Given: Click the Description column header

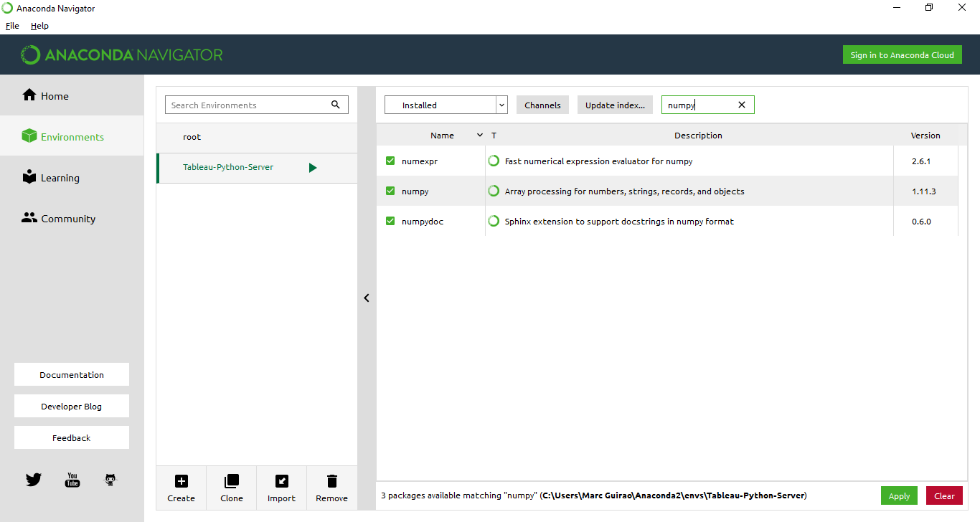Looking at the screenshot, I should 698,135.
